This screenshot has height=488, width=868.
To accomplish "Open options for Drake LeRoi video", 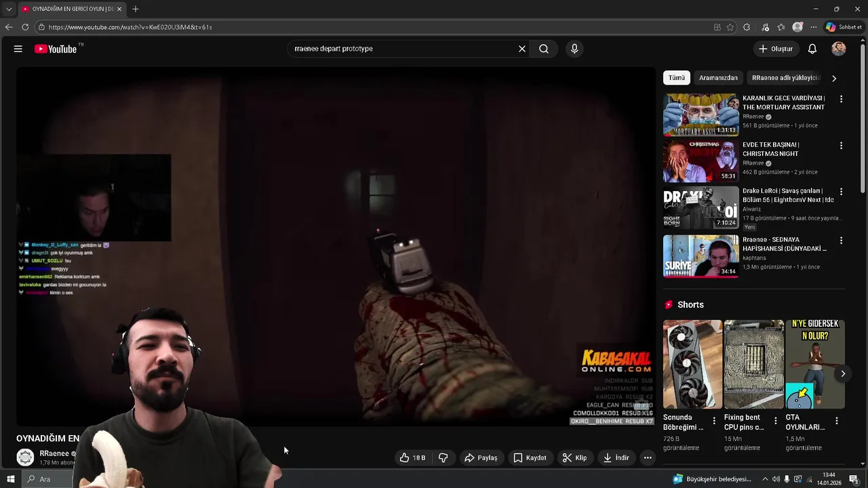I will [841, 192].
